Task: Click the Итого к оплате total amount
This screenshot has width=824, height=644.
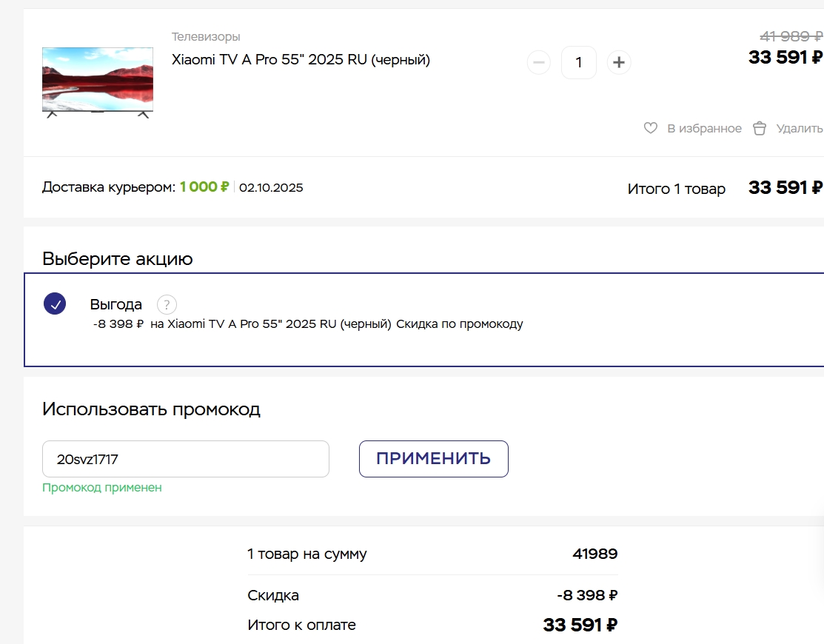Action: tap(580, 625)
